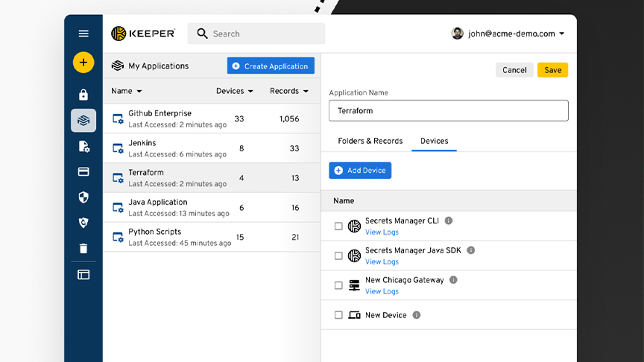Image resolution: width=644 pixels, height=362 pixels.
Task: Select the Github Enterprise application name
Action: point(160,114)
